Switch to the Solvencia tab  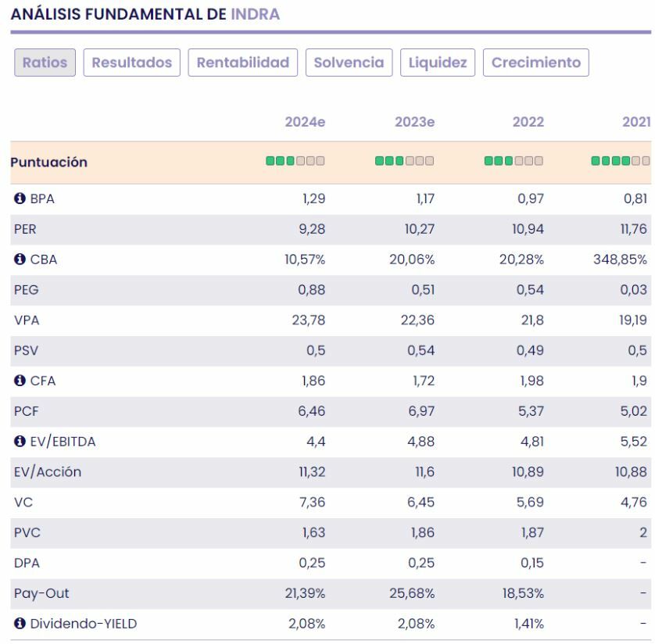click(349, 63)
